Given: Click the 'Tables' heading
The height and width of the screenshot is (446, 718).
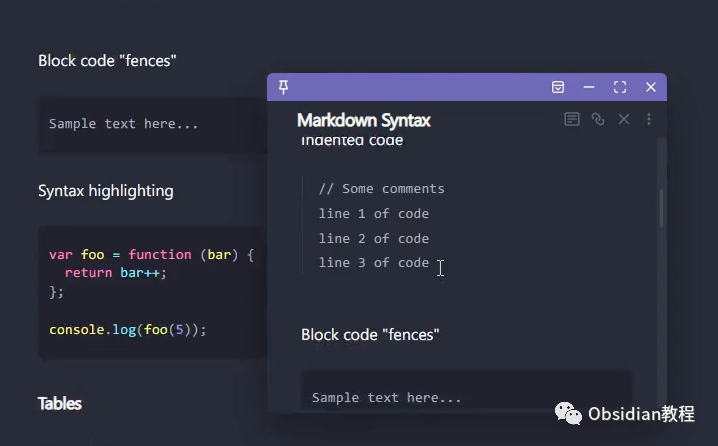Looking at the screenshot, I should coord(60,404).
